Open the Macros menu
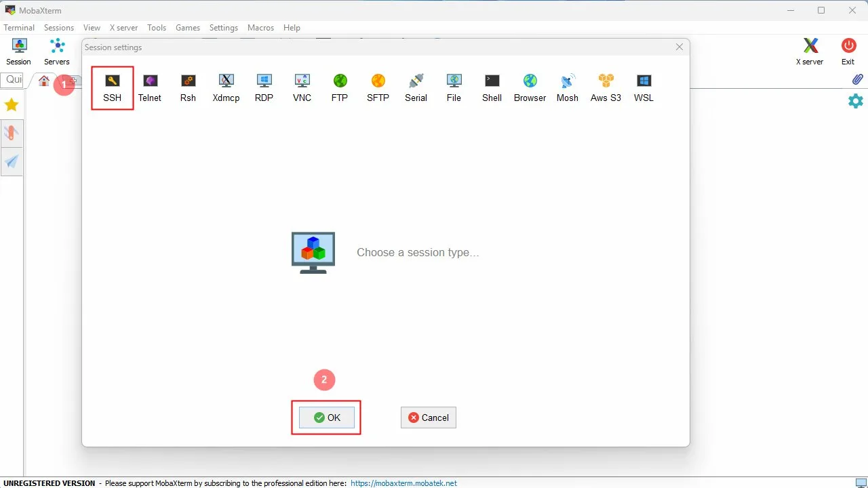 pyautogui.click(x=261, y=28)
